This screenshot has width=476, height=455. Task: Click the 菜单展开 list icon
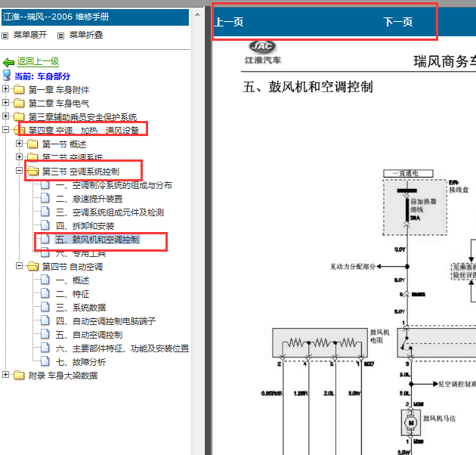(x=5, y=36)
